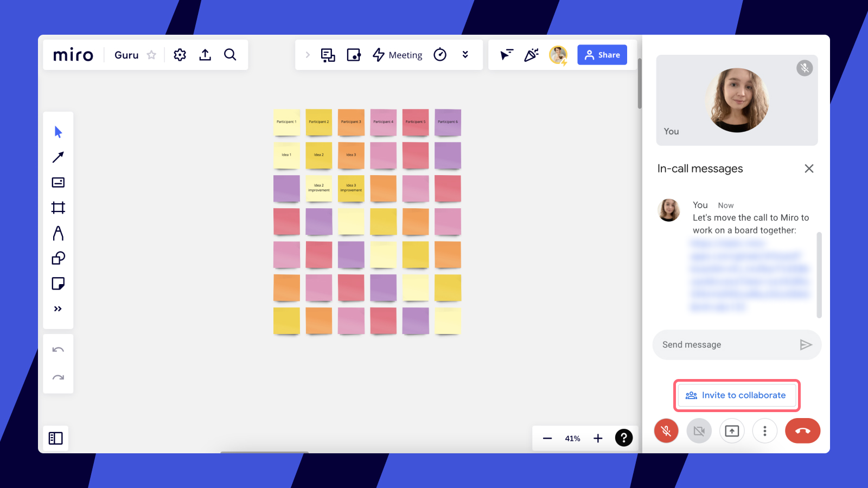Mute your microphone in the call
Image resolution: width=868 pixels, height=488 pixels.
tap(666, 431)
